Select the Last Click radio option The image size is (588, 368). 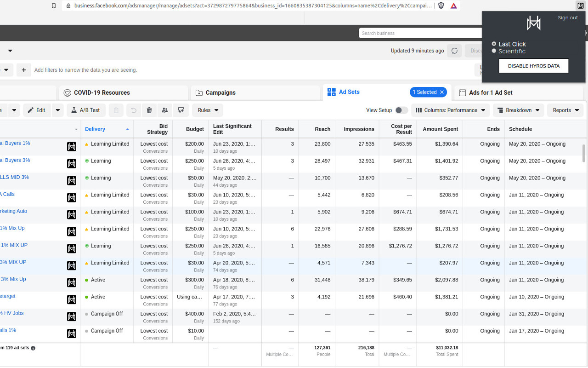(x=494, y=44)
